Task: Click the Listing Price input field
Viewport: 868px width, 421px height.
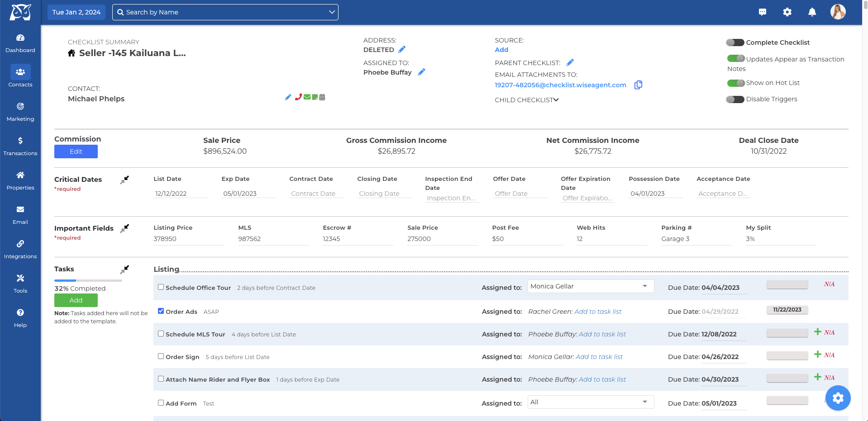Action: 188,239
